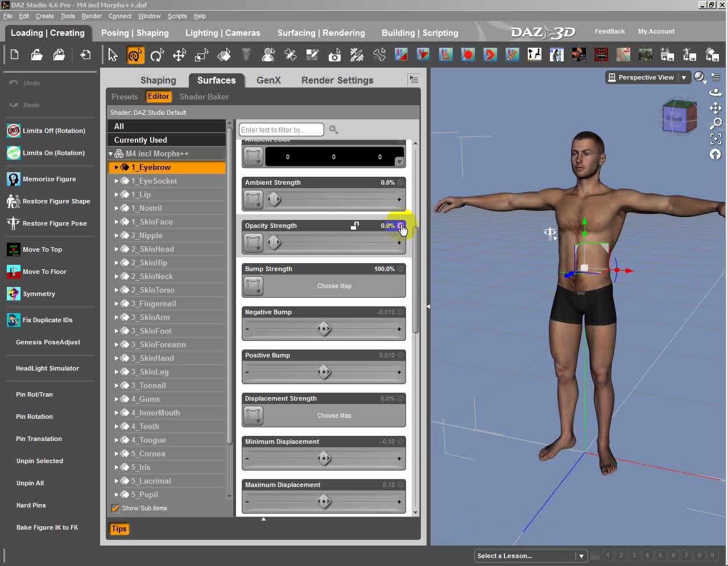Collapse the M4 incl Morphs++ tree node
The height and width of the screenshot is (566, 728).
tap(111, 154)
